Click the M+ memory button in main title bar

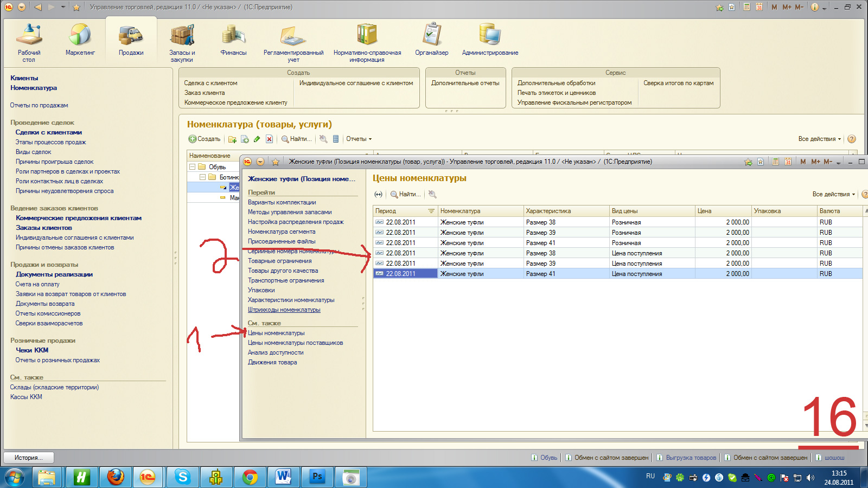[x=787, y=7]
